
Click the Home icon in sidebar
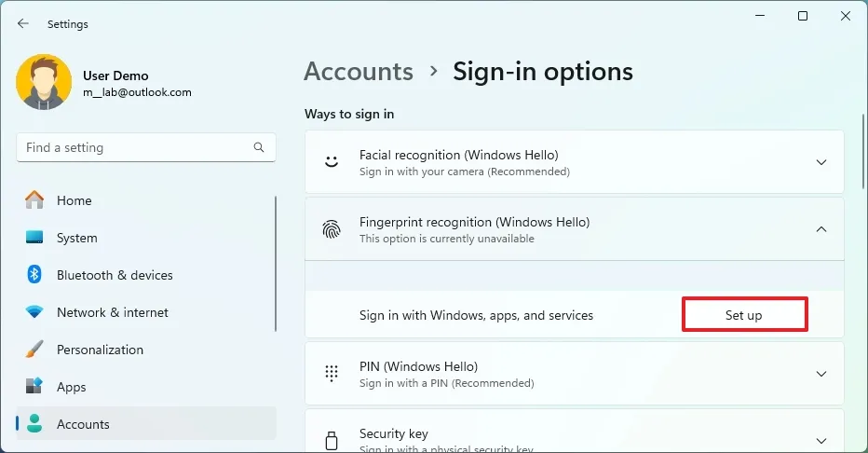pyautogui.click(x=34, y=200)
